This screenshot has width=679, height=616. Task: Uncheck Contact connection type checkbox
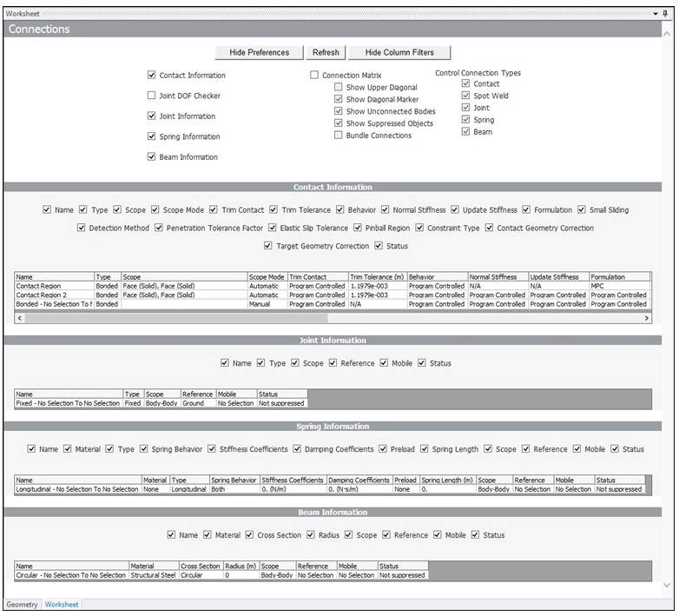point(465,83)
